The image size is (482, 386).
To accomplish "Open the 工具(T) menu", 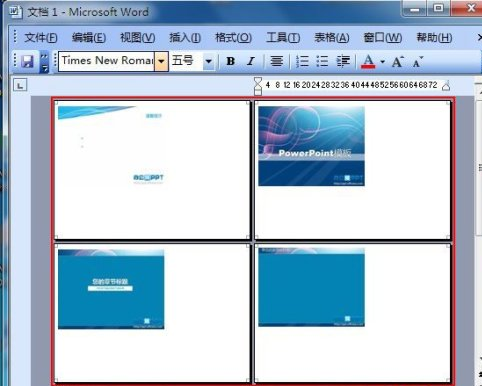I will 283,37.
